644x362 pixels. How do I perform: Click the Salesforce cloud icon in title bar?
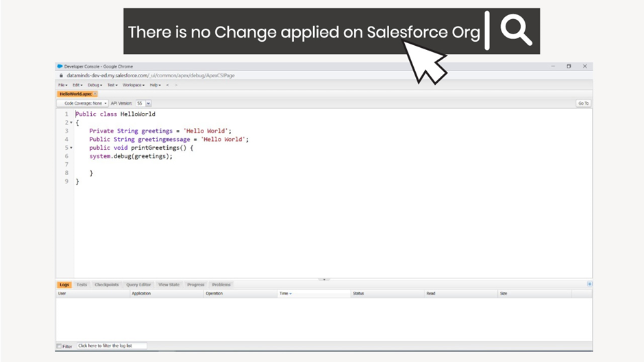pyautogui.click(x=60, y=66)
